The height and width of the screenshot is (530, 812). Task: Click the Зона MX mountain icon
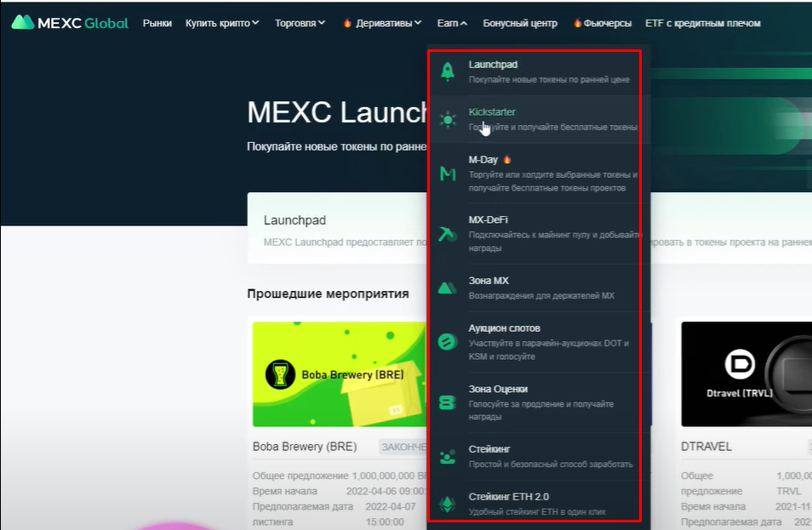point(448,288)
